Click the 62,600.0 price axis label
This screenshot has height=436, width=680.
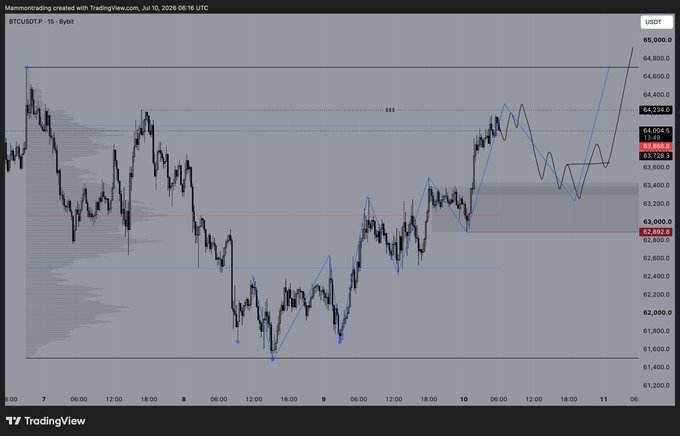click(x=657, y=258)
